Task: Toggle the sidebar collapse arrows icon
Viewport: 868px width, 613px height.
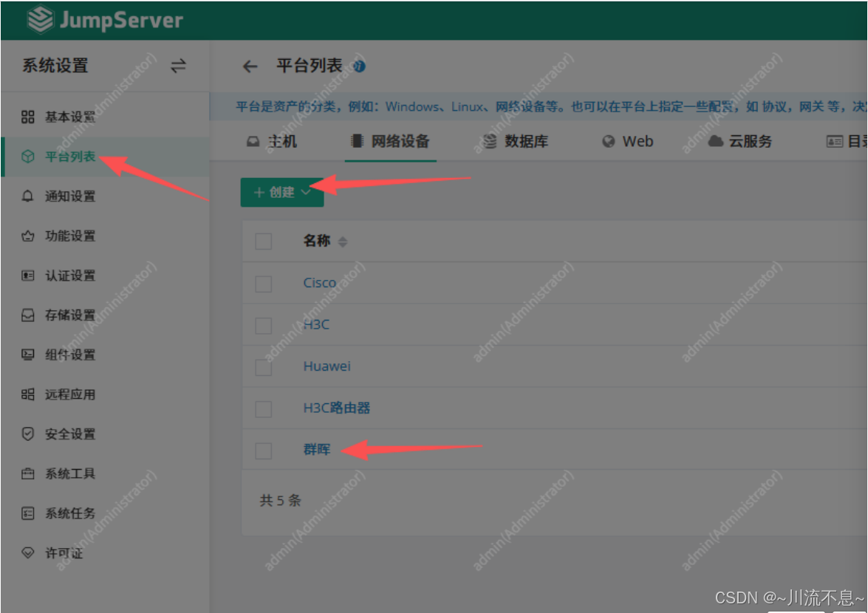Action: click(178, 66)
